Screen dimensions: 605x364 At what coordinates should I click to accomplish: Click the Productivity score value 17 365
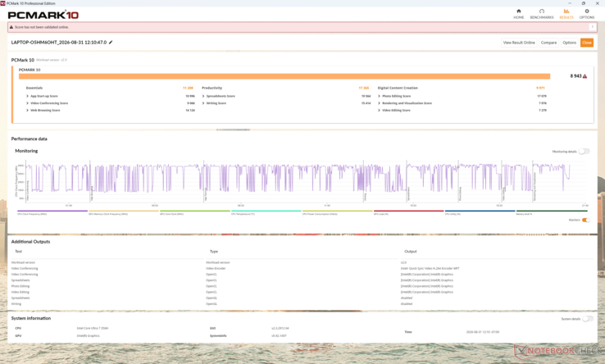(x=364, y=88)
